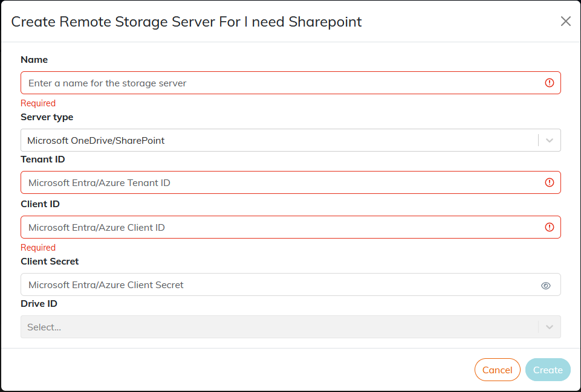
Task: Click the Cancel button
Action: [x=497, y=370]
